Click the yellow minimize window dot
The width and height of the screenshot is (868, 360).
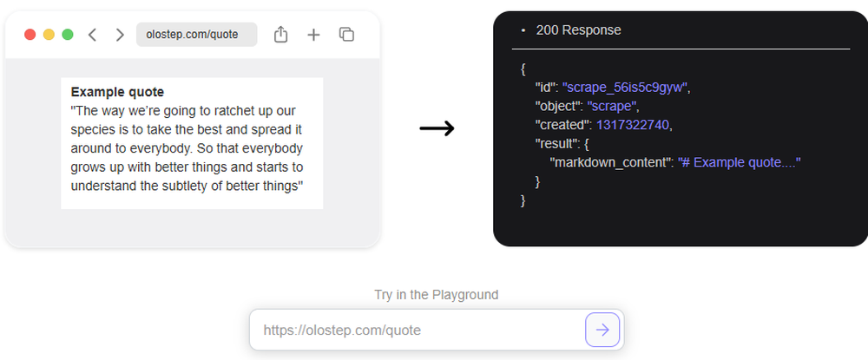49,35
